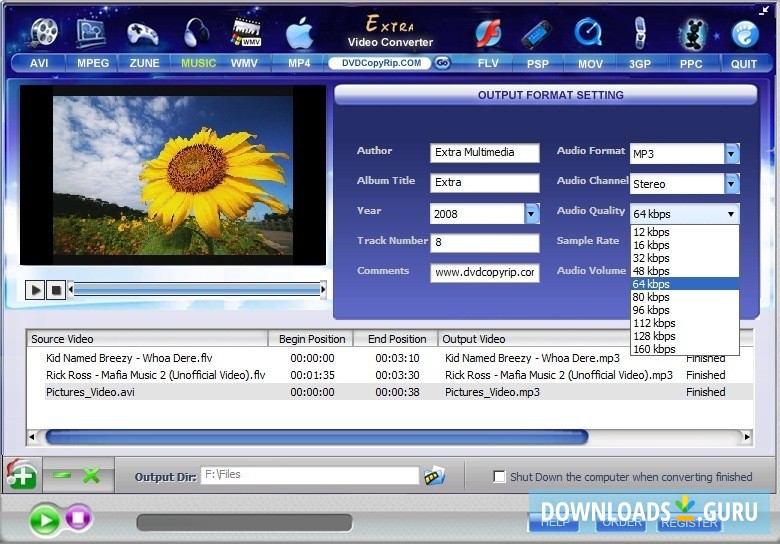
Task: Choose 48 kbps audio quality
Action: point(684,271)
